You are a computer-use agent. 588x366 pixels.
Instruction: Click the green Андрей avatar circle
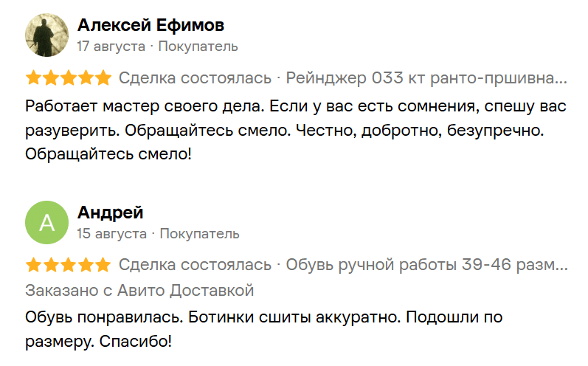[47, 222]
